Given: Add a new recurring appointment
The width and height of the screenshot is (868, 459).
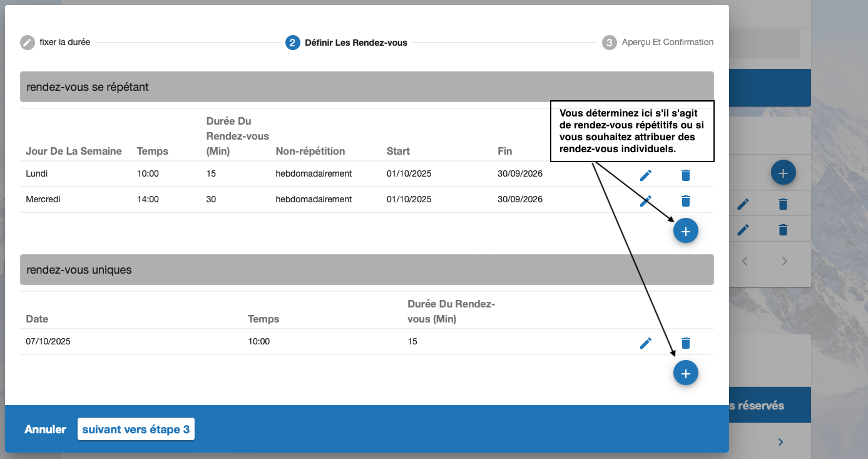Looking at the screenshot, I should pos(685,232).
